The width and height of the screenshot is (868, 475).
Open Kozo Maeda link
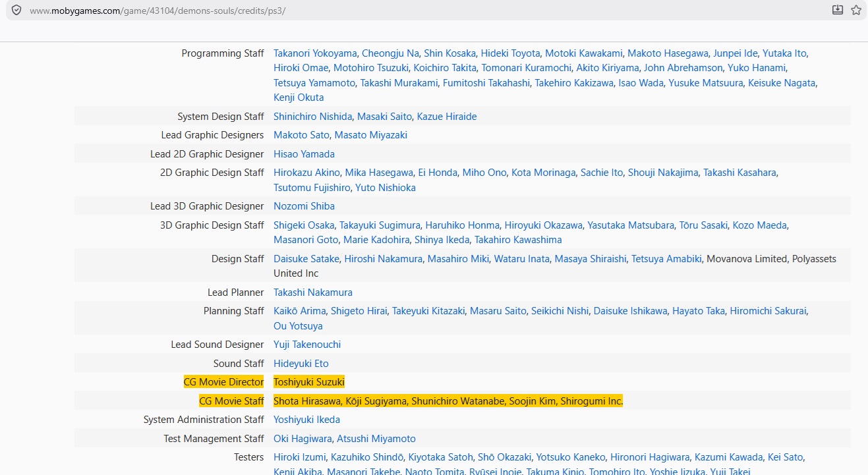pos(760,225)
